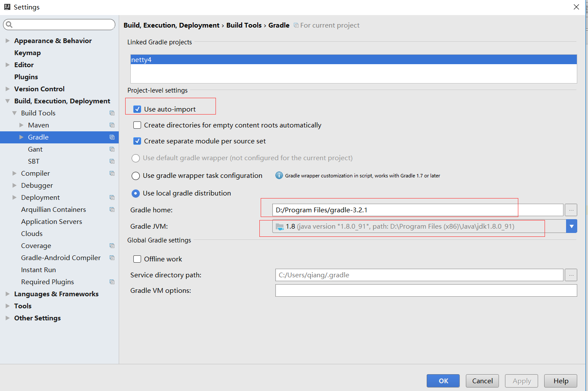Expand the Maven node arrow

coord(21,125)
